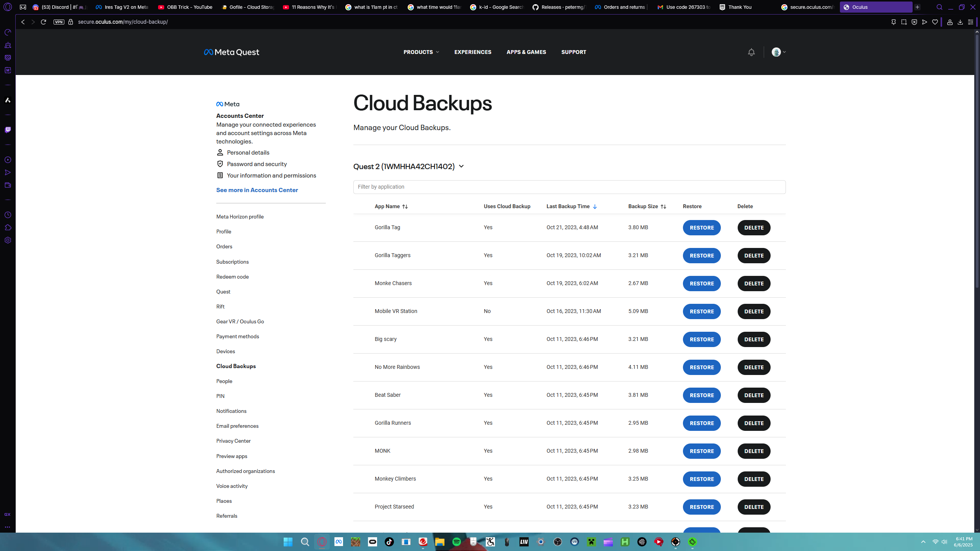Open Your information and permissions

coord(266,176)
